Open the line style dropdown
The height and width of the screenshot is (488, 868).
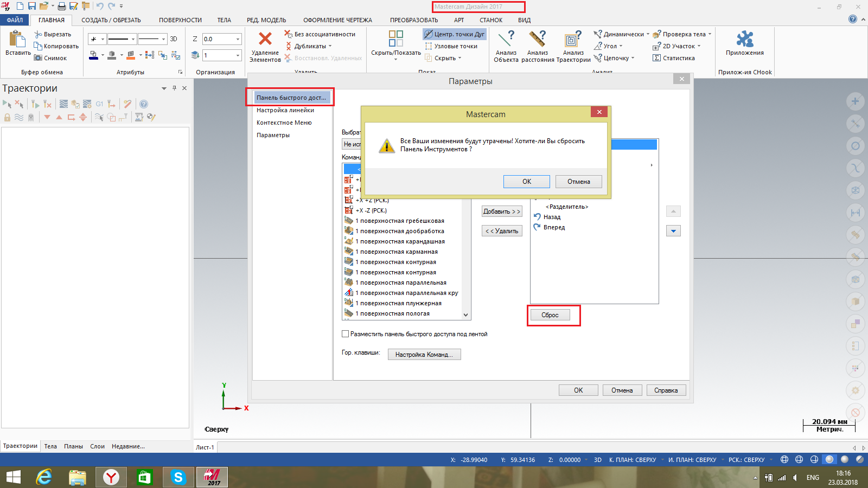click(x=133, y=39)
